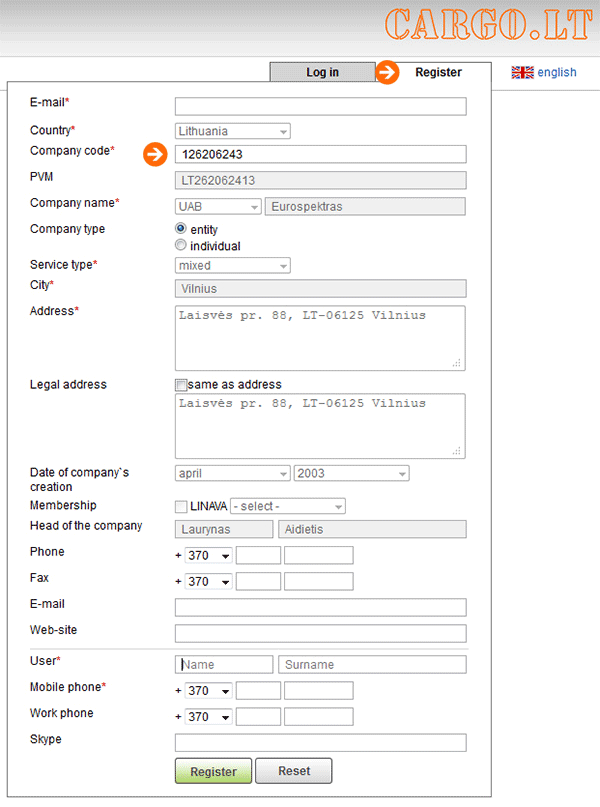
Task: Click the UK flag language icon
Action: tap(522, 72)
